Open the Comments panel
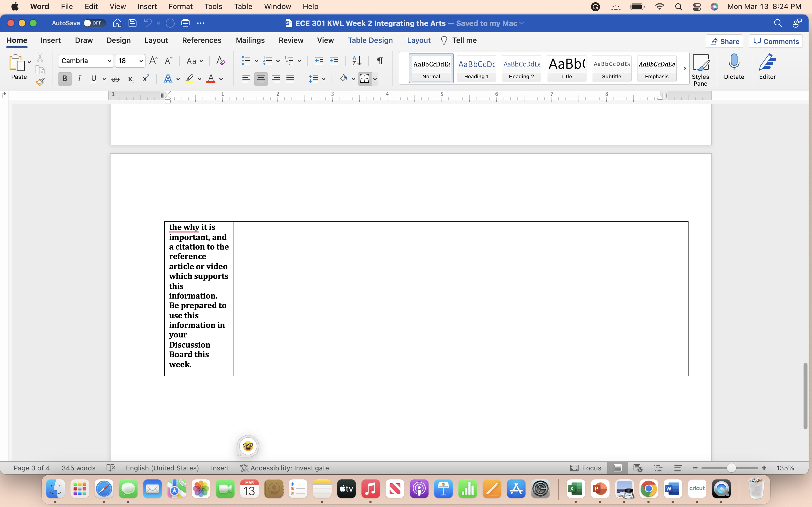This screenshot has height=507, width=812. pos(775,41)
